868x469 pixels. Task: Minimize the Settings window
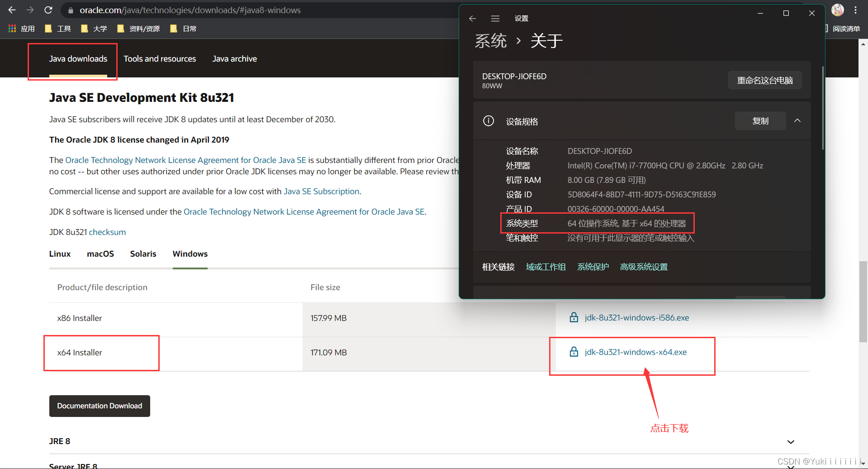click(760, 13)
